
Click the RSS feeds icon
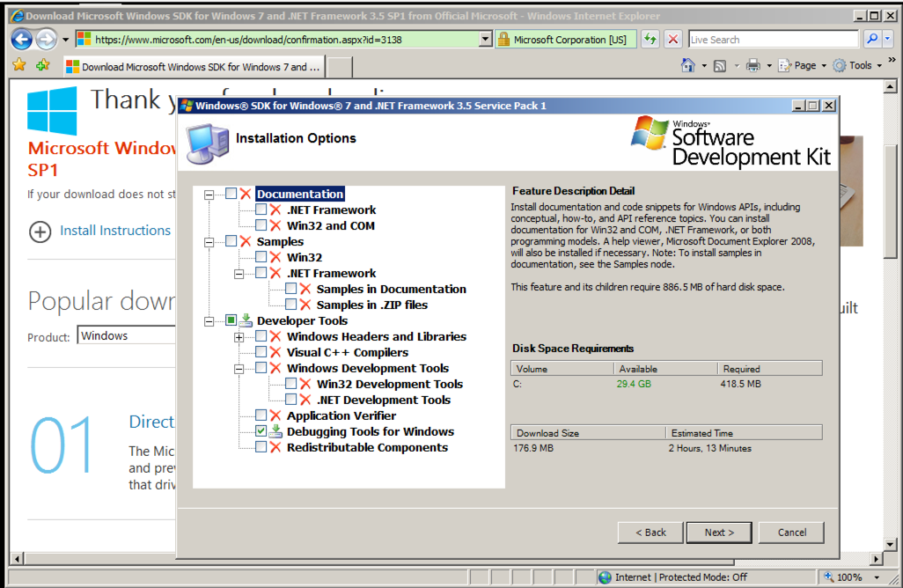pyautogui.click(x=720, y=66)
